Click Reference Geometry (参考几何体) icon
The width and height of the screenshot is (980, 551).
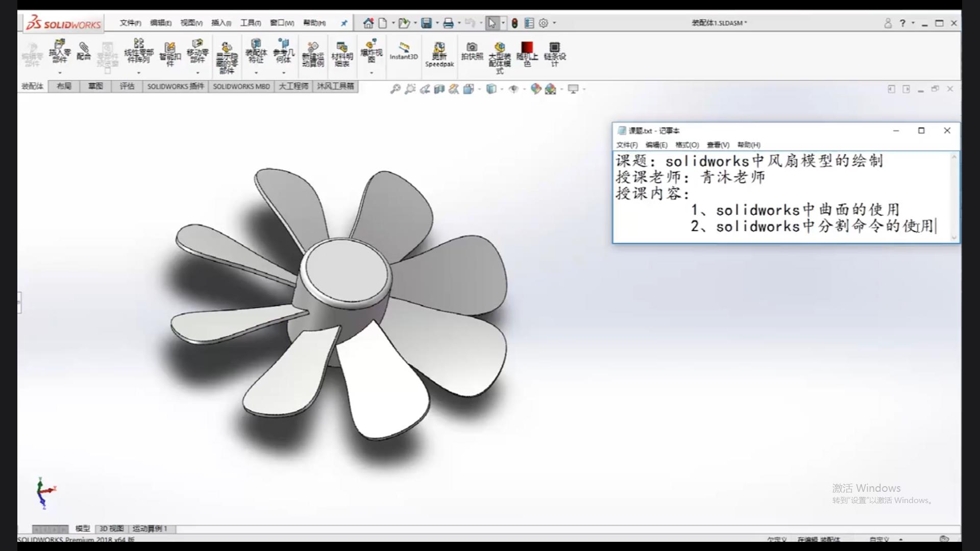point(284,51)
